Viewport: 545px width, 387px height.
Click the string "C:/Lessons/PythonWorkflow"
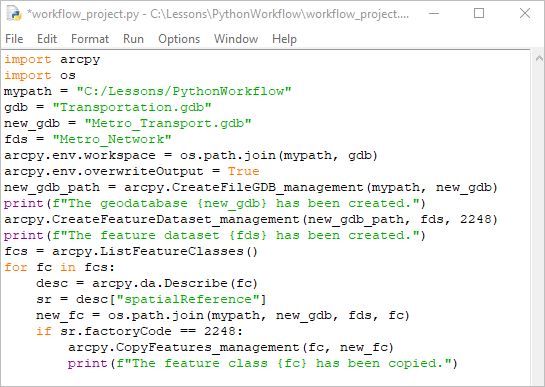184,91
